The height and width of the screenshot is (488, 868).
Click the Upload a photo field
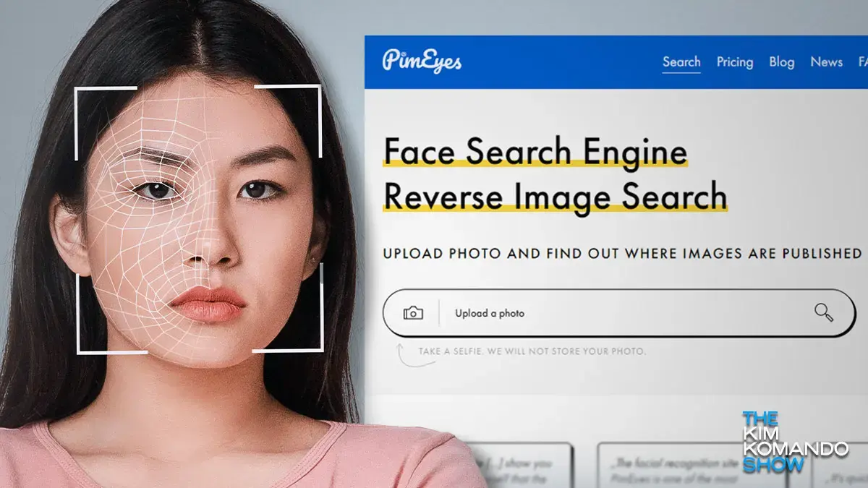[615, 313]
